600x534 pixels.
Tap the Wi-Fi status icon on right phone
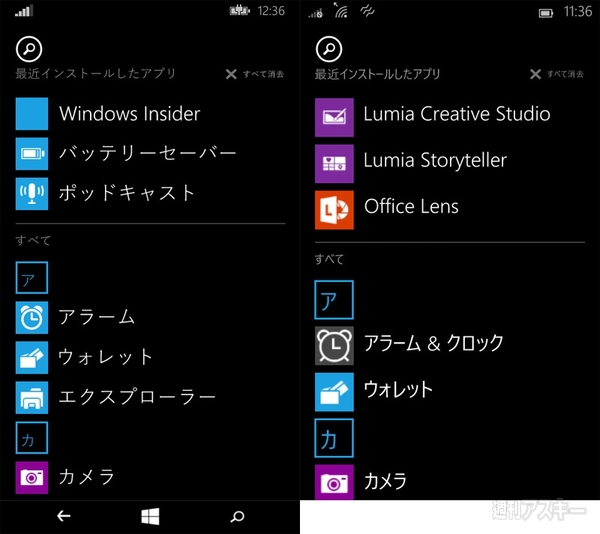tap(341, 11)
